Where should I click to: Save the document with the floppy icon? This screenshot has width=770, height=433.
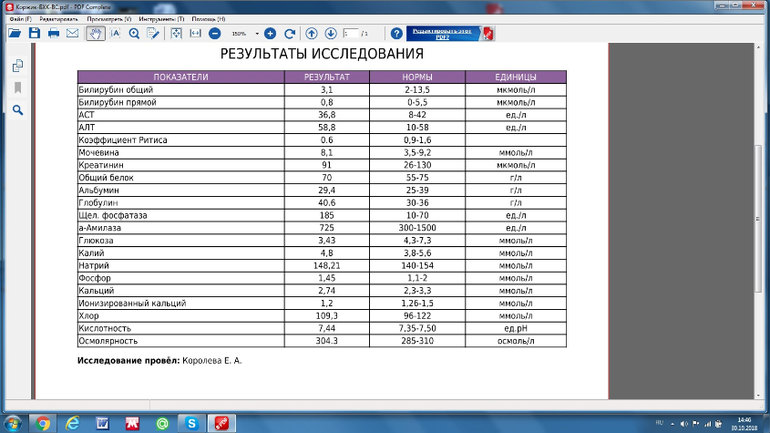[x=34, y=34]
